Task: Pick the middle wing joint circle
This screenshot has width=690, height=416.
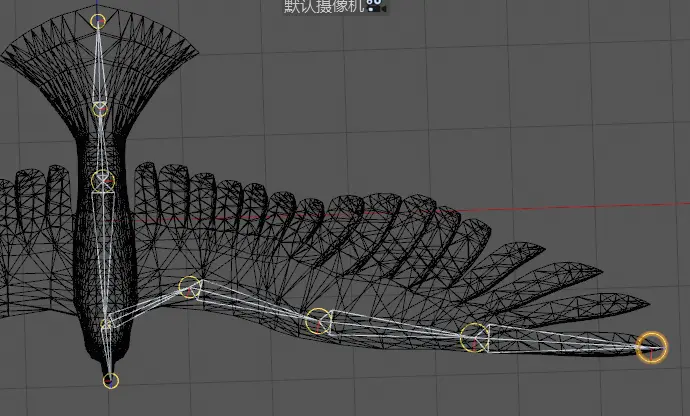Action: coord(318,321)
